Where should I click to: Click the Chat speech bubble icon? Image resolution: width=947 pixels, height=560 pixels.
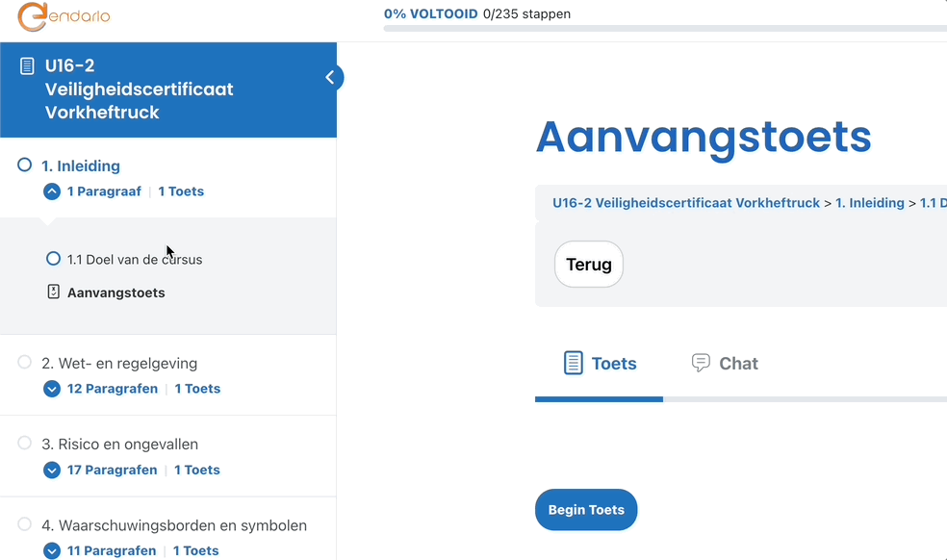click(x=701, y=363)
